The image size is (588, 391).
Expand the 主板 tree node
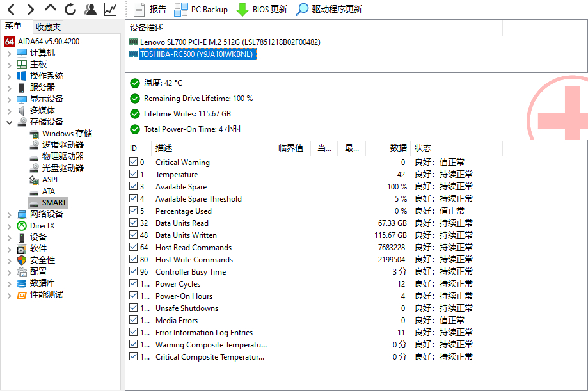tap(9, 65)
